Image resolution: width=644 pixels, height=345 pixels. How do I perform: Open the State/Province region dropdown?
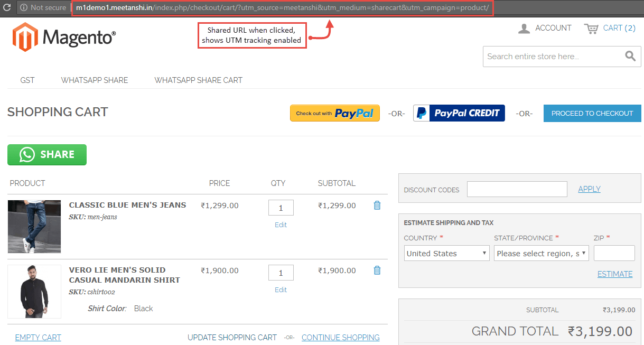(x=542, y=253)
